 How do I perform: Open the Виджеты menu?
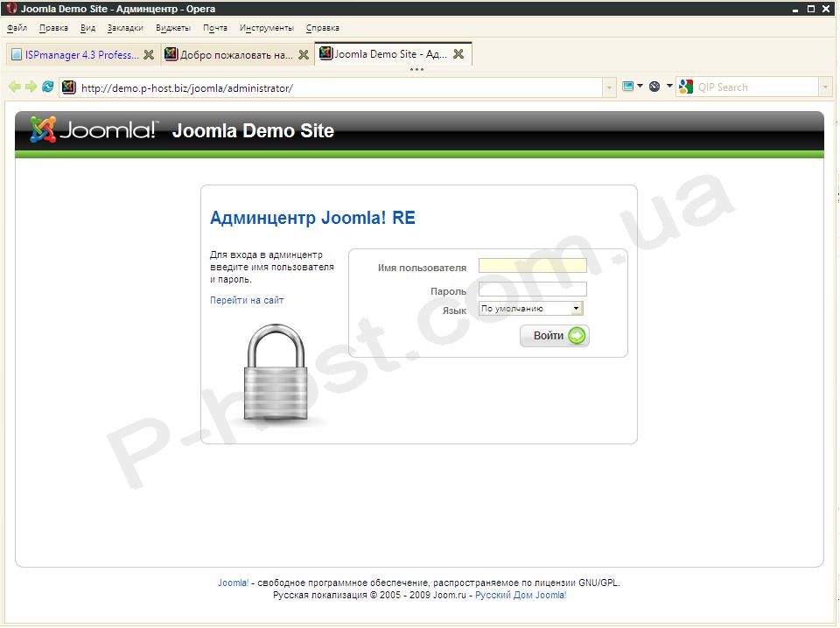point(173,28)
